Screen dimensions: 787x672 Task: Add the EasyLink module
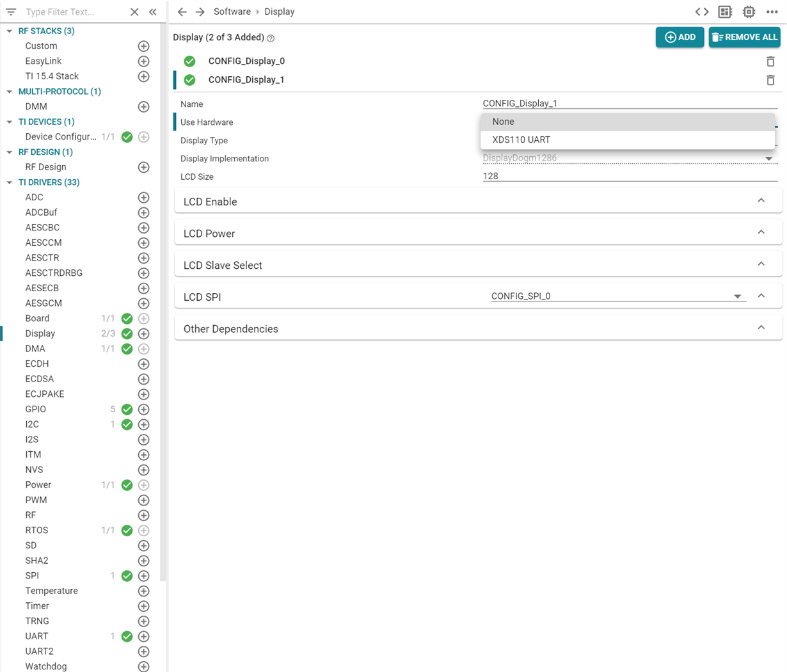[143, 61]
